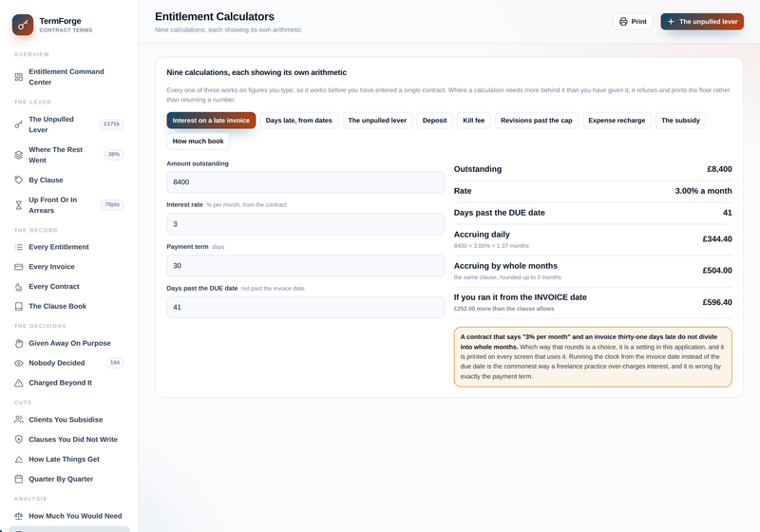
Task: Go to Clauses You Did Not Write
Action: point(68,440)
